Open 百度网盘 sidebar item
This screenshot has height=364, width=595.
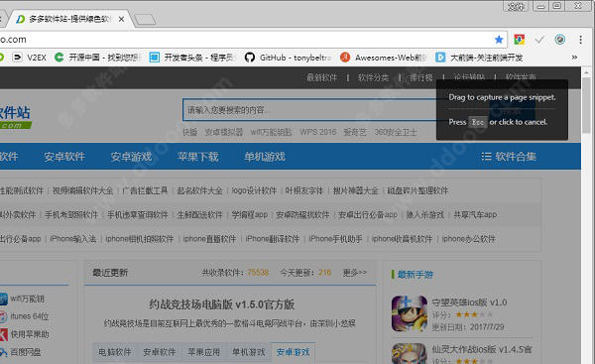[x=21, y=352]
